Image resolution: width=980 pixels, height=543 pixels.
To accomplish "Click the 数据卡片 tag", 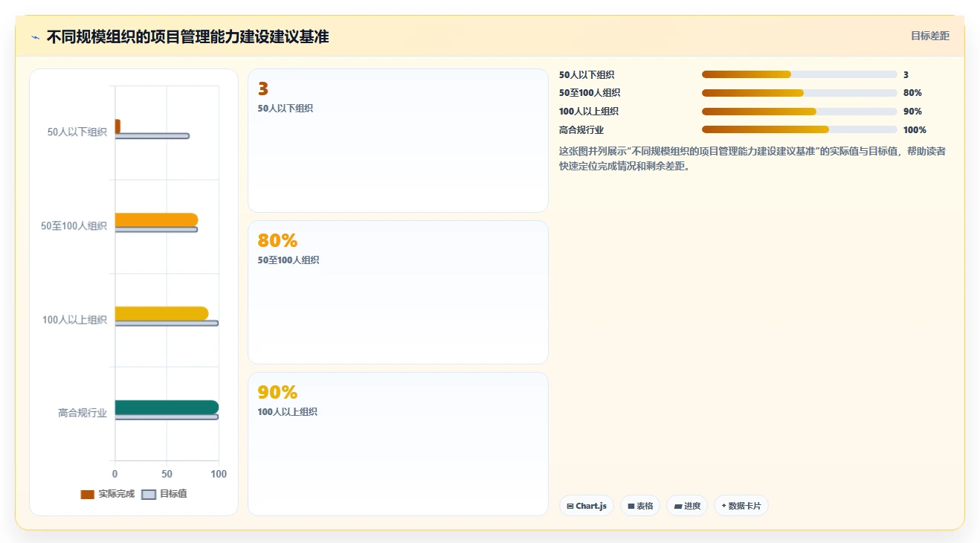I will [741, 506].
